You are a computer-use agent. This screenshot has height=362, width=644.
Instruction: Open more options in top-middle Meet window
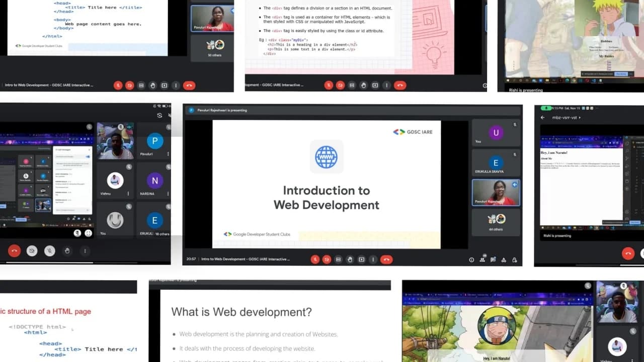point(386,85)
